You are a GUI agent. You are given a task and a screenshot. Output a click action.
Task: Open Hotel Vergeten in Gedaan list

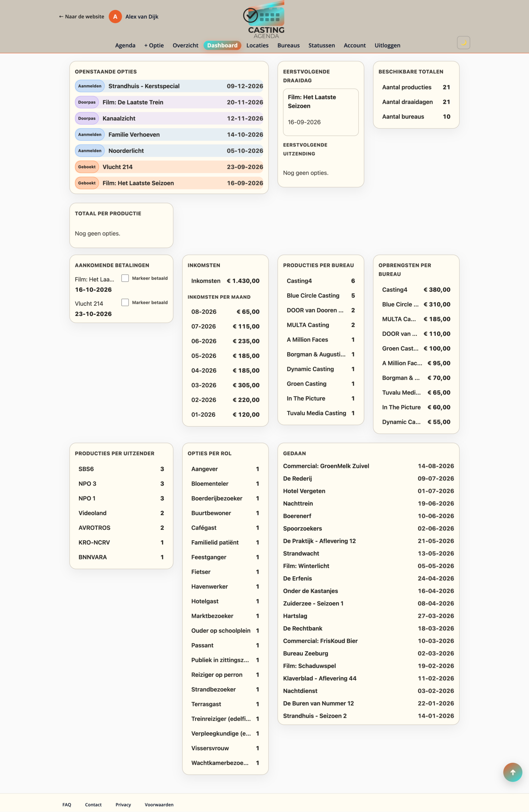tap(368, 491)
